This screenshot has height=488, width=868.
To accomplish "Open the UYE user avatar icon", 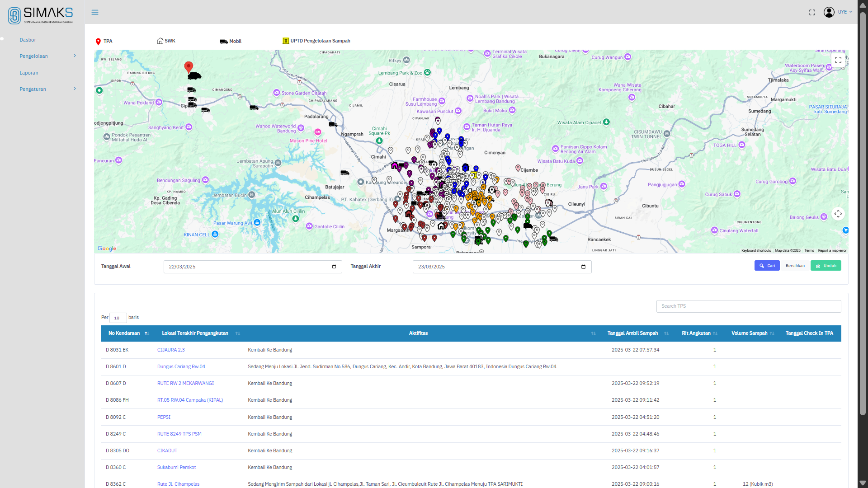I will coord(829,12).
